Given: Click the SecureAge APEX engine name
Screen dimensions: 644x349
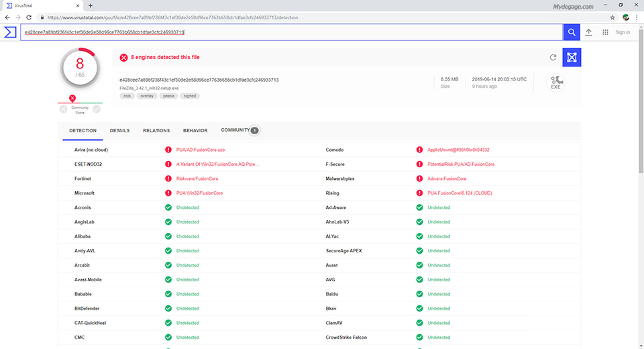Looking at the screenshot, I should [x=343, y=251].
